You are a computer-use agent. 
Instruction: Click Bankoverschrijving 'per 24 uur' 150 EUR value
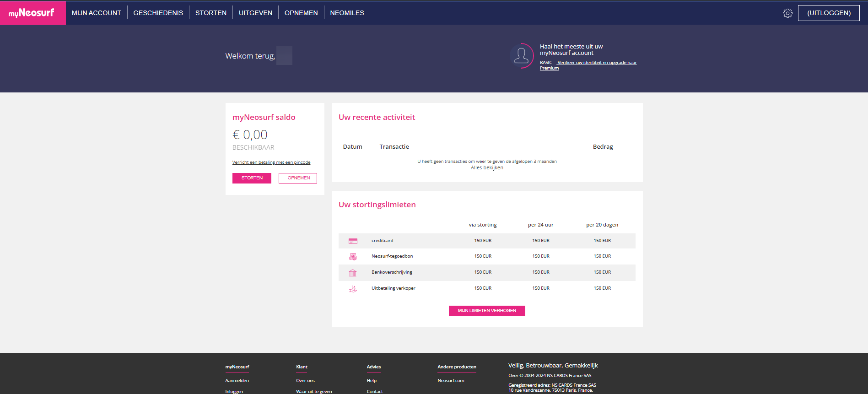(x=541, y=272)
